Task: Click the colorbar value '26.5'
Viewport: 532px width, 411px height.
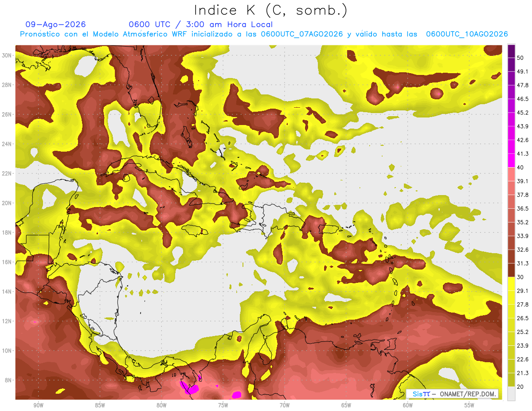Action: [x=523, y=318]
